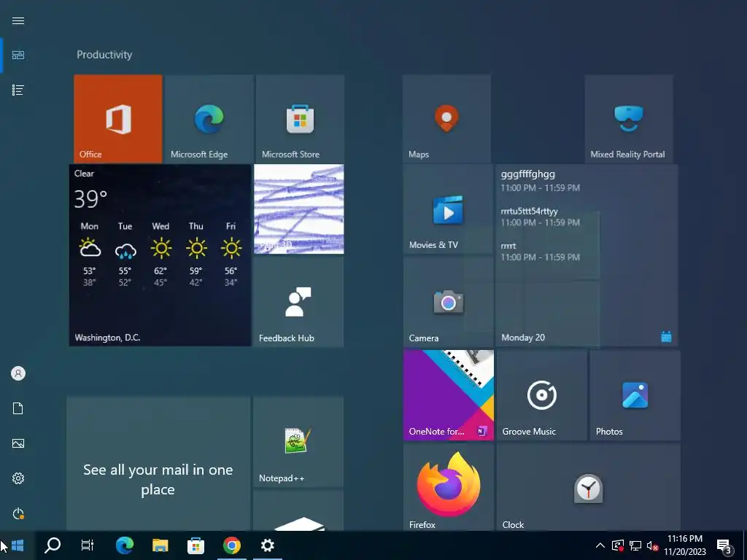Open Microsoft Store from taskbar

click(x=196, y=545)
